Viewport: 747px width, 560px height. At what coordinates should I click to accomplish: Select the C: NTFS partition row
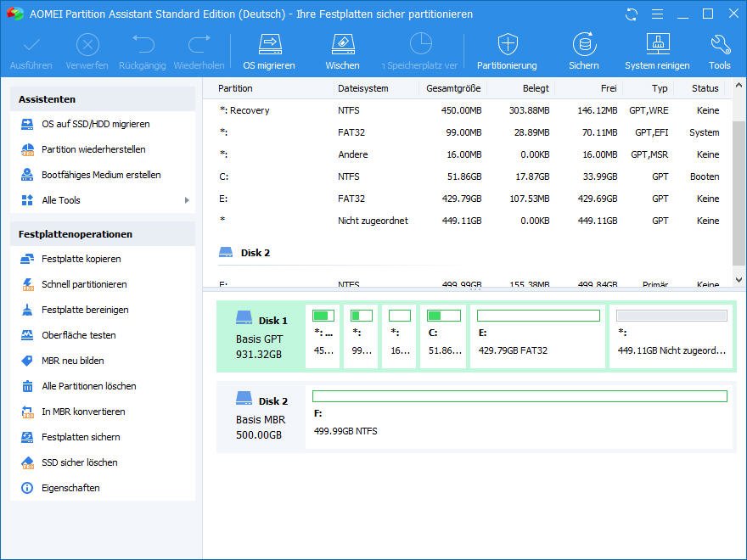469,176
